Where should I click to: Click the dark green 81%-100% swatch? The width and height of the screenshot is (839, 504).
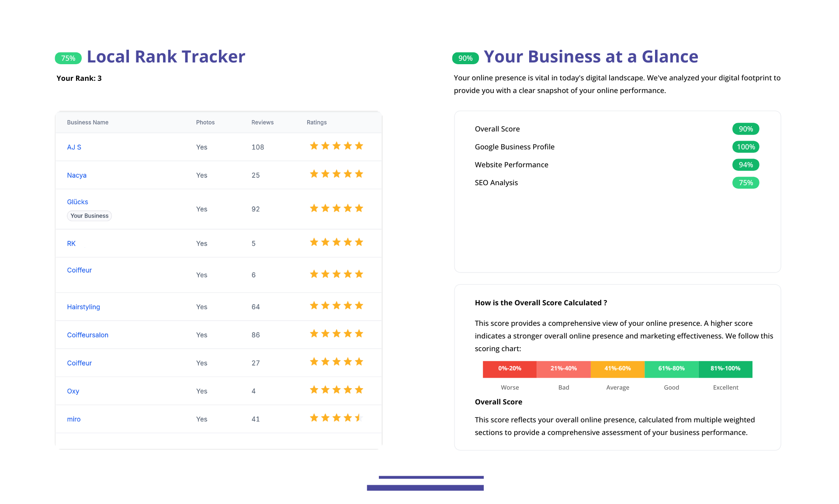coord(725,369)
